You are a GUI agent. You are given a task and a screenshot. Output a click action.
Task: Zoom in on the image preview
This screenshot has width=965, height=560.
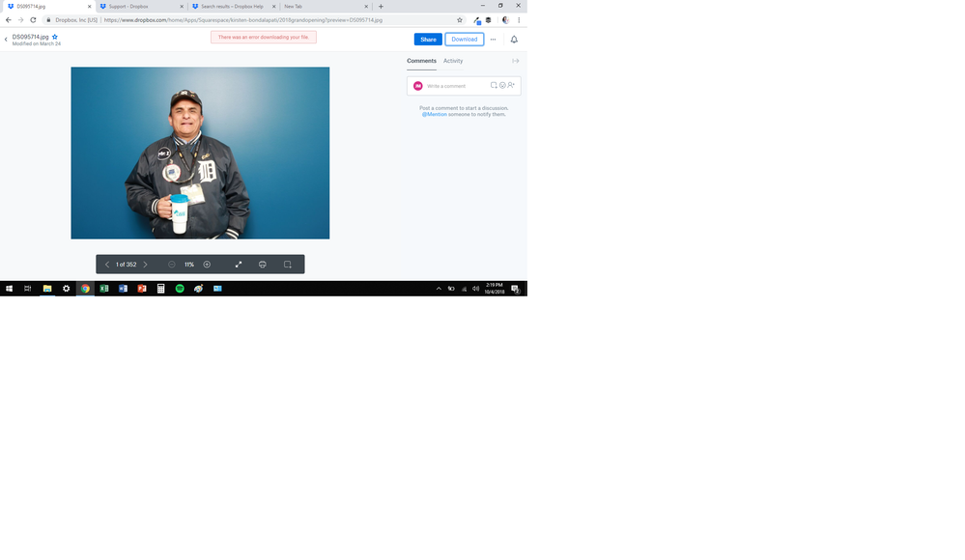[207, 265]
